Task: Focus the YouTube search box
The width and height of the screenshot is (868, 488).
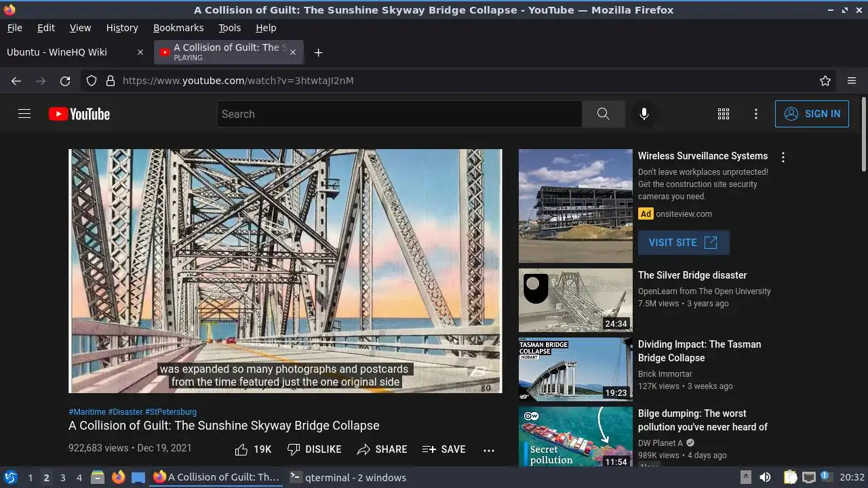Action: 399,114
